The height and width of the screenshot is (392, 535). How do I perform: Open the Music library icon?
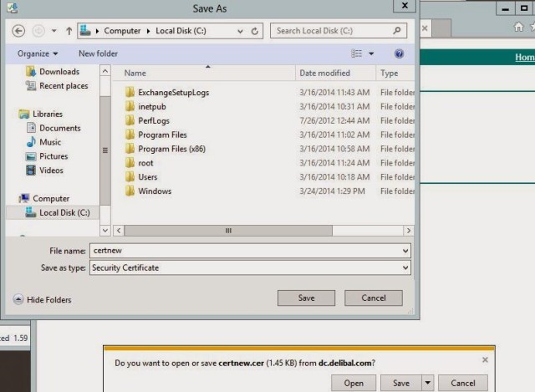[x=32, y=142]
